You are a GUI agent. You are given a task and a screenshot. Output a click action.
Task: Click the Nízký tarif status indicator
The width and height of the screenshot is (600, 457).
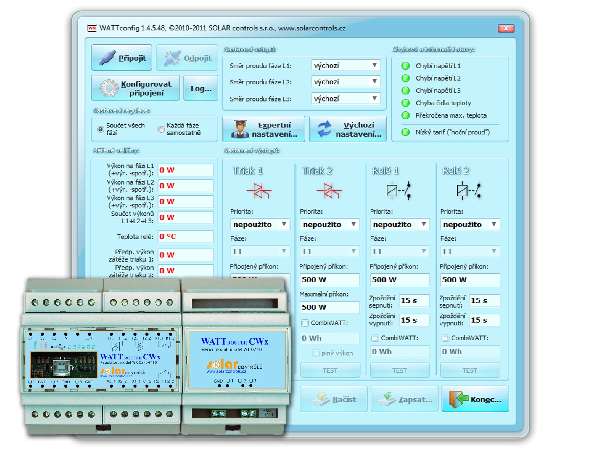point(405,132)
